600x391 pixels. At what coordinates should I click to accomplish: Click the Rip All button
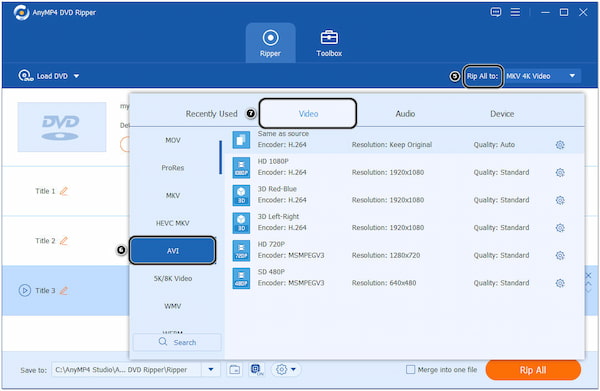[533, 370]
